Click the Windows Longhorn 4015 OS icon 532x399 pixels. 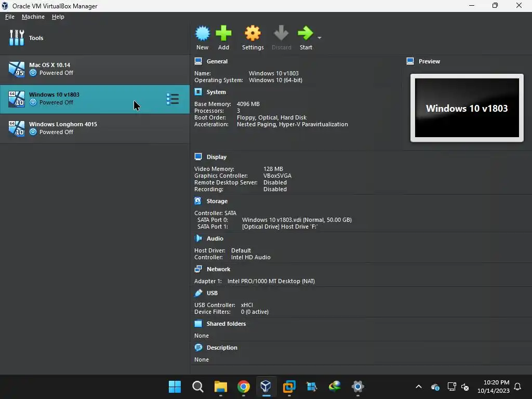[x=17, y=129]
